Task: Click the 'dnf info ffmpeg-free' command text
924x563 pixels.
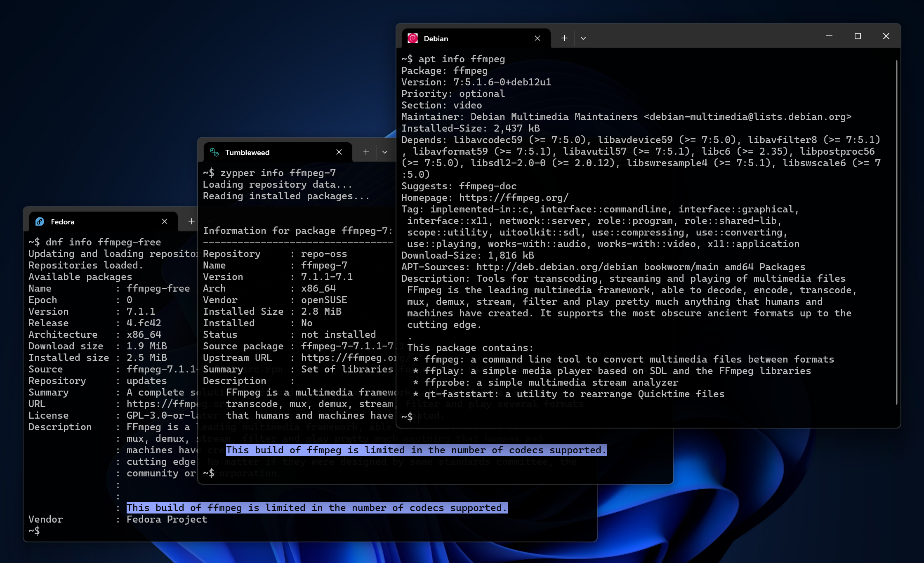Action: click(103, 242)
